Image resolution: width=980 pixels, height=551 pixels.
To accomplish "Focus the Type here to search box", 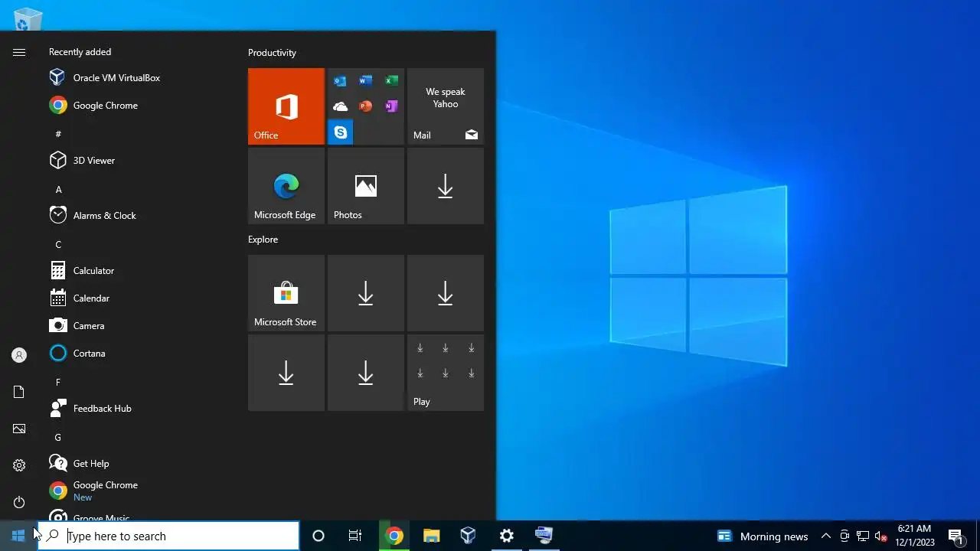I will 168,536.
